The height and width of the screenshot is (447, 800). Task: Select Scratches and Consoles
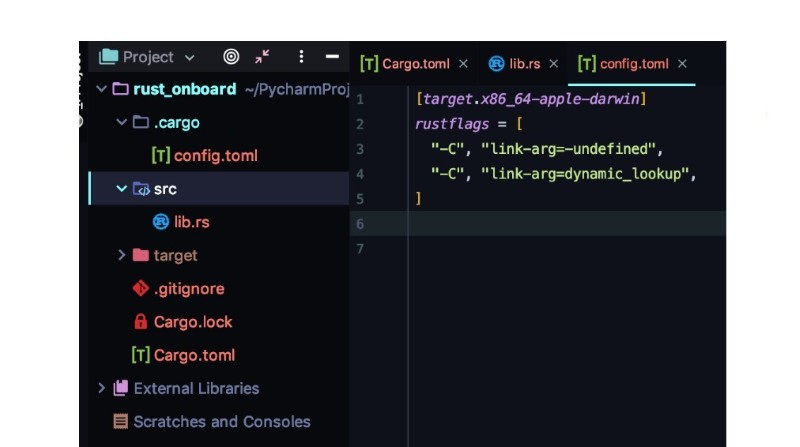pos(222,421)
